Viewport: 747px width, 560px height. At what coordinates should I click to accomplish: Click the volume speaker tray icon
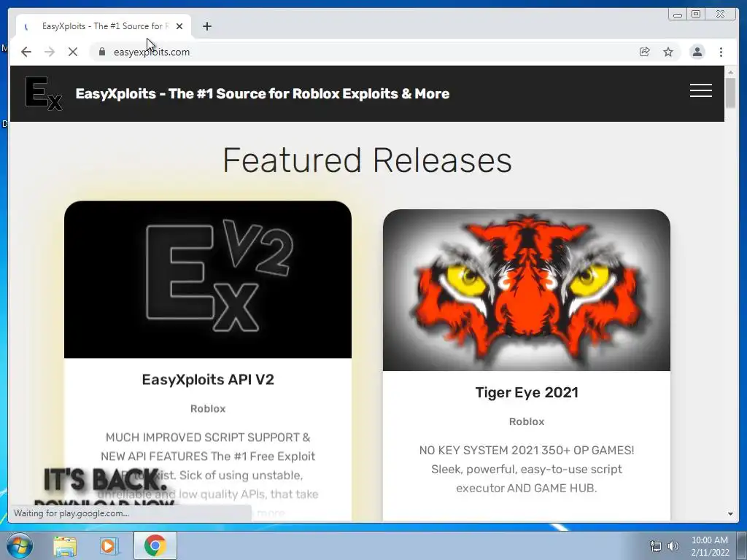point(673,546)
